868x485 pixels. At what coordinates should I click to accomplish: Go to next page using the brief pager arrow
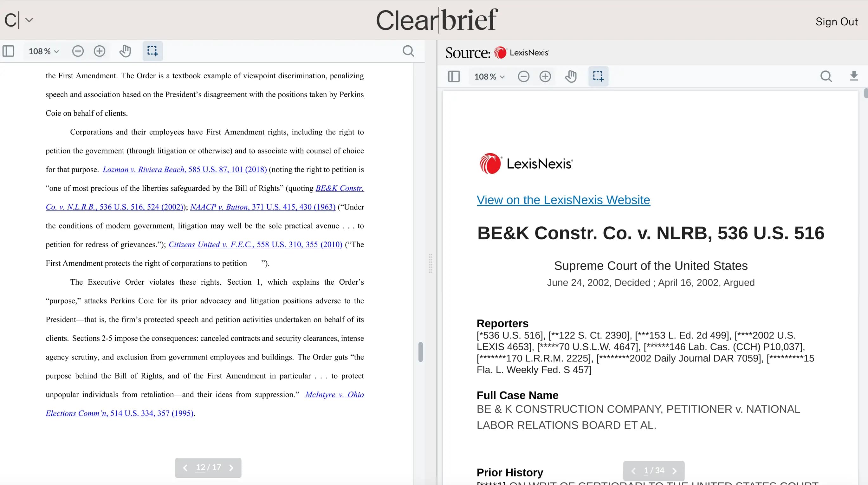pyautogui.click(x=231, y=468)
